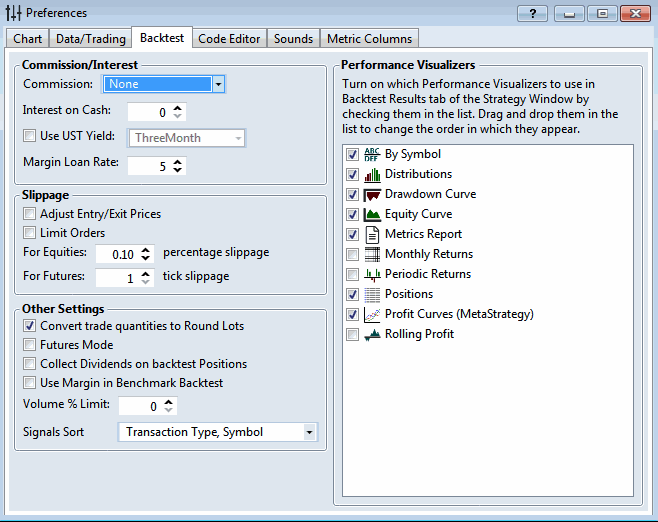Select the Drawdown Curve icon
658x522 pixels.
coord(372,195)
